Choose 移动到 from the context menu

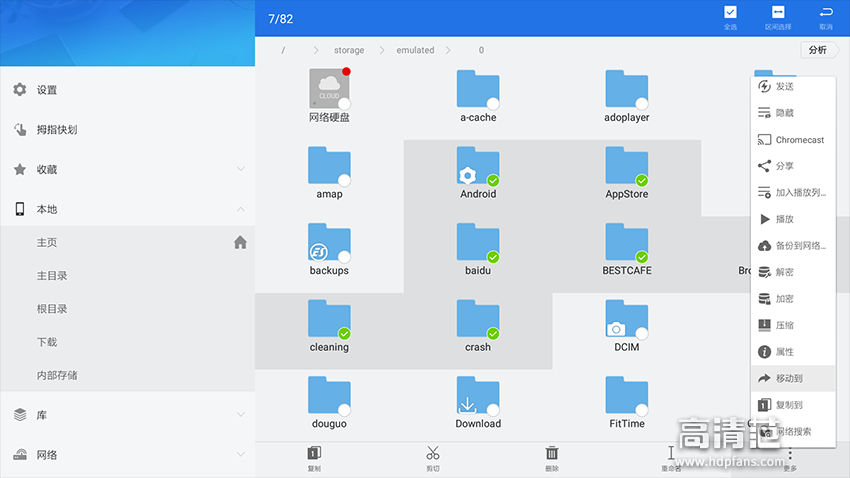point(793,378)
